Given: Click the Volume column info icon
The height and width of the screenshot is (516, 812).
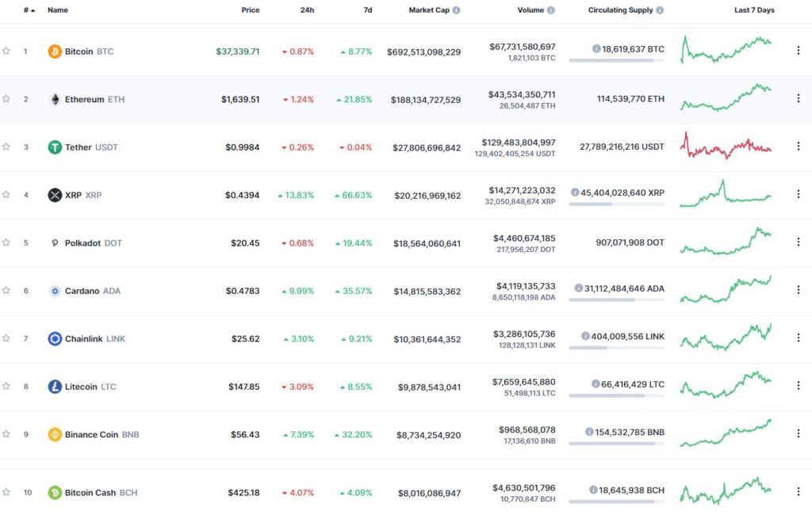Looking at the screenshot, I should click(x=551, y=10).
